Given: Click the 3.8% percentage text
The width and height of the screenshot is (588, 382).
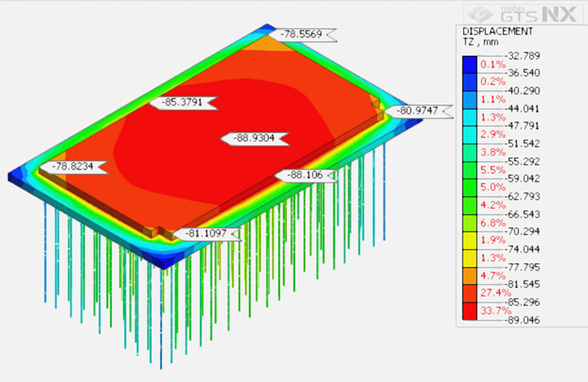Looking at the screenshot, I should coord(493,153).
